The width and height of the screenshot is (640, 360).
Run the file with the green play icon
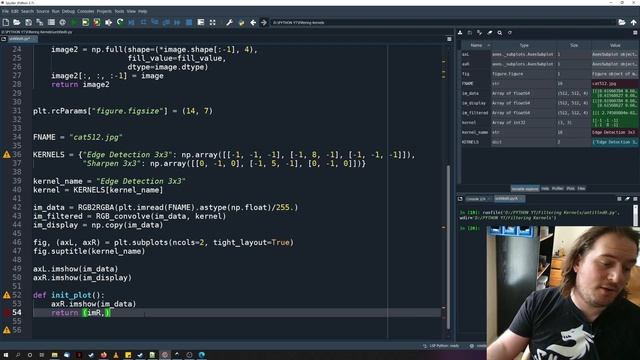[74, 22]
